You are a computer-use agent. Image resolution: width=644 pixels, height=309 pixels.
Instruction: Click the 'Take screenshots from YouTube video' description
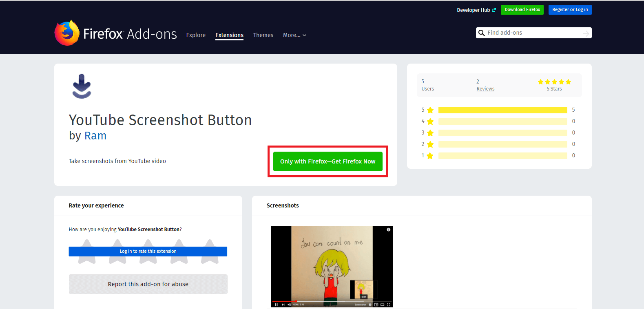coord(117,161)
